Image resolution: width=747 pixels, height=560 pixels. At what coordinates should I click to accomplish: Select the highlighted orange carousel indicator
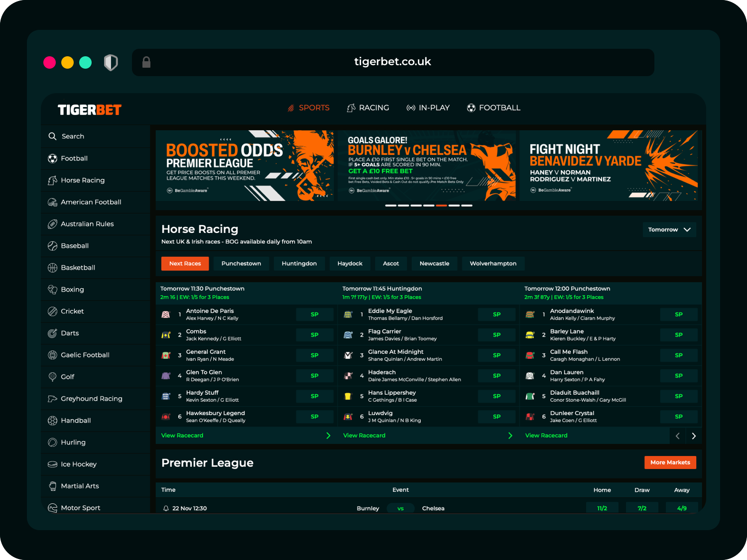point(441,205)
